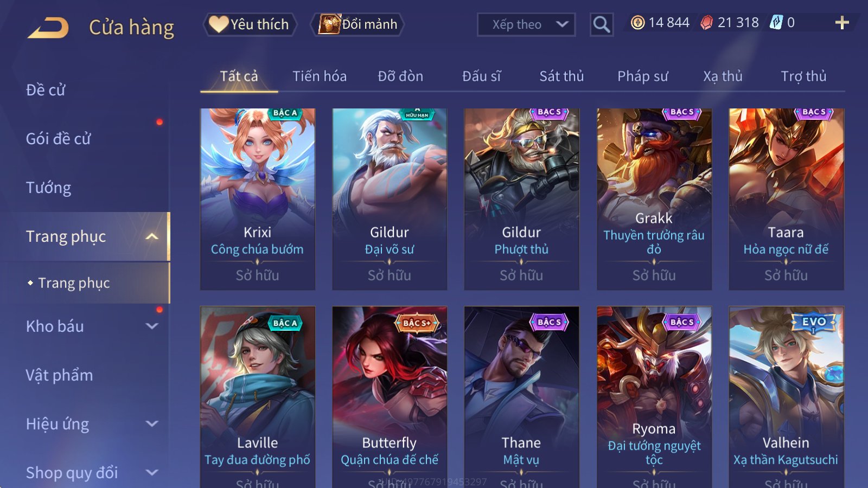Click the blue voucher currency icon
Screen dimensions: 868x488
point(776,23)
